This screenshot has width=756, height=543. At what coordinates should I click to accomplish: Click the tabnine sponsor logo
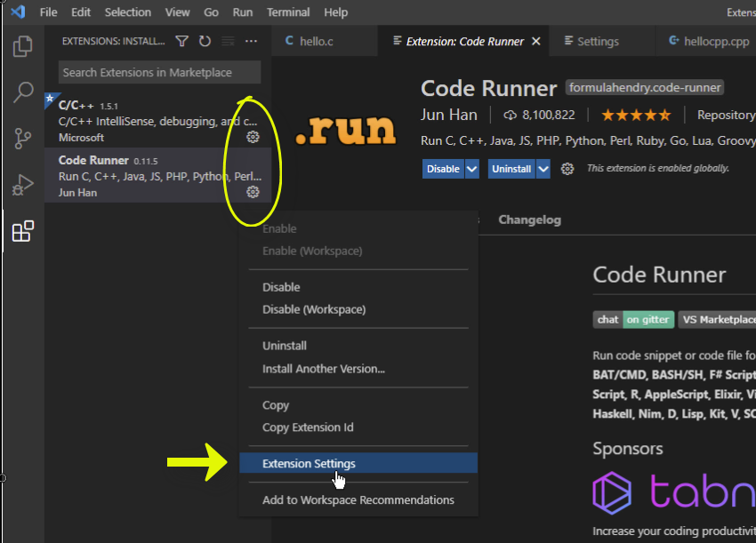tap(673, 492)
